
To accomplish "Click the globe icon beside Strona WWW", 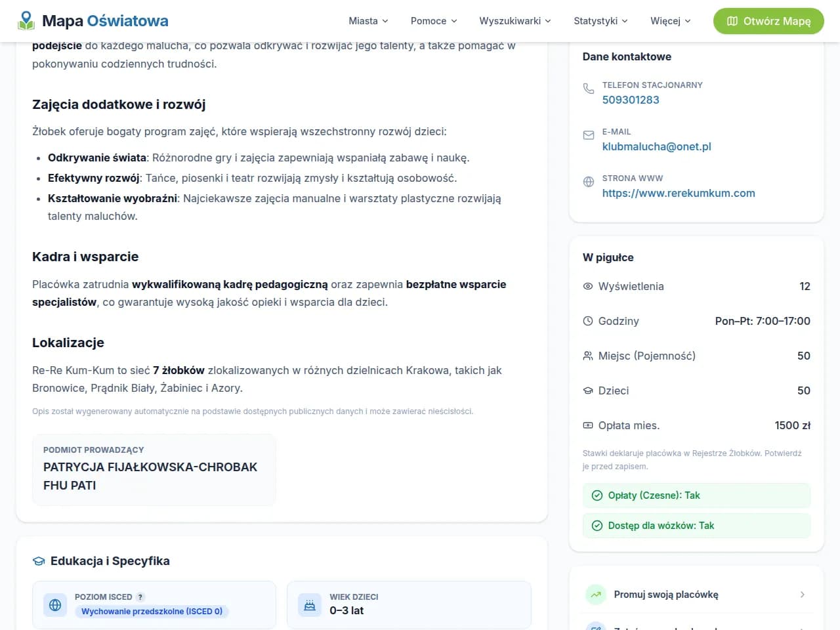I will click(589, 182).
